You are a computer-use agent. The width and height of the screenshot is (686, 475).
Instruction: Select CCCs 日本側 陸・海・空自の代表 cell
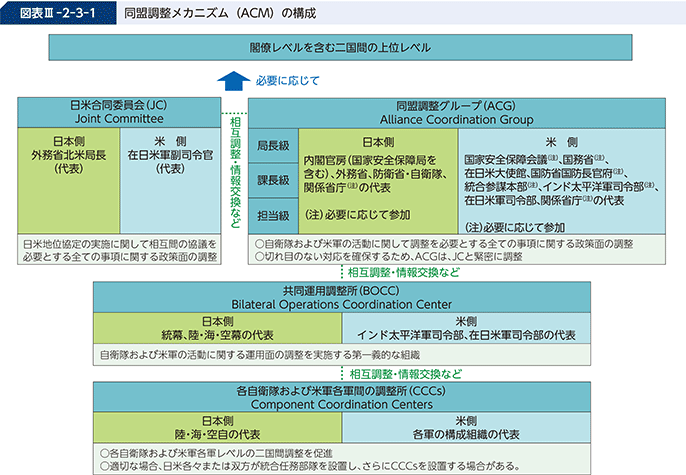point(217,428)
